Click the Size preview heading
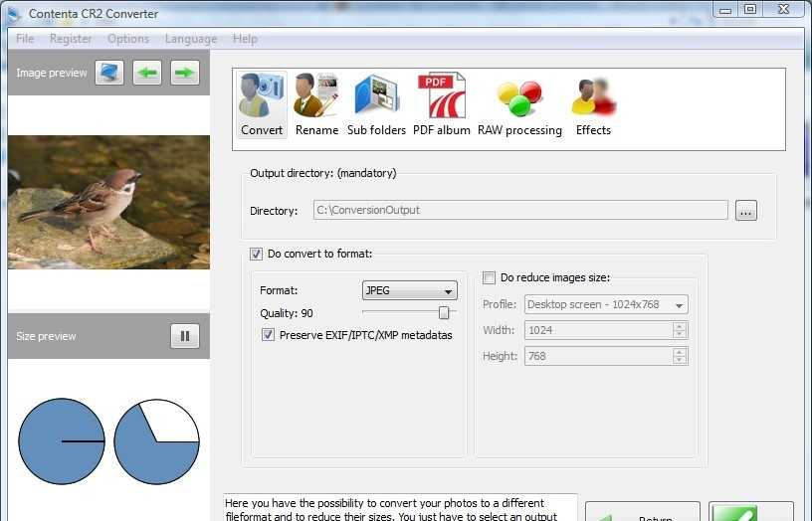Viewport: 812px width, 521px height. coord(46,336)
